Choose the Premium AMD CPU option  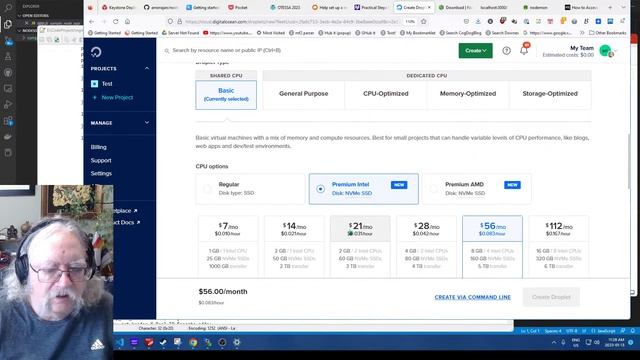pos(477,189)
